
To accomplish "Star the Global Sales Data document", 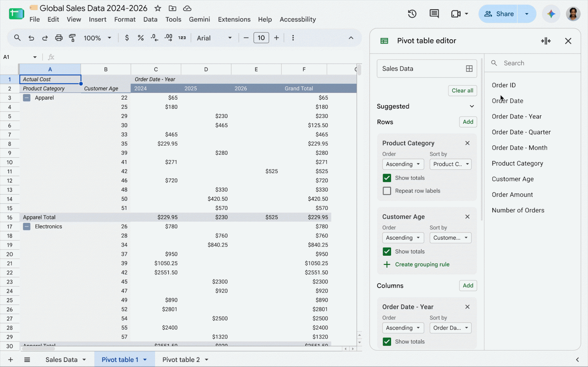I will tap(158, 8).
